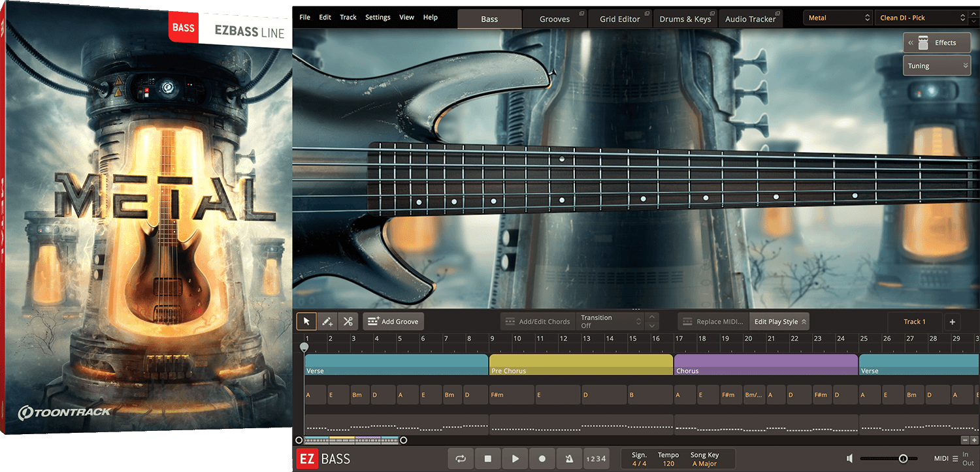Screen dimensions: 980x472
Task: Select the scissors split tool
Action: point(348,321)
